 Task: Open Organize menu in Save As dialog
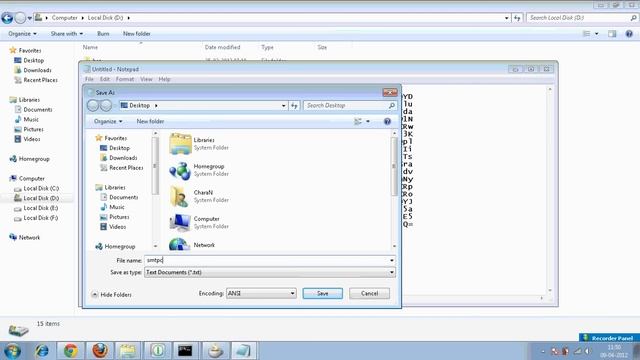pyautogui.click(x=108, y=121)
